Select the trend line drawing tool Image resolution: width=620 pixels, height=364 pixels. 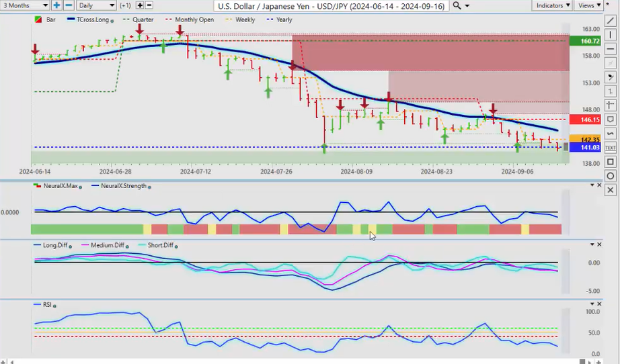(x=610, y=21)
